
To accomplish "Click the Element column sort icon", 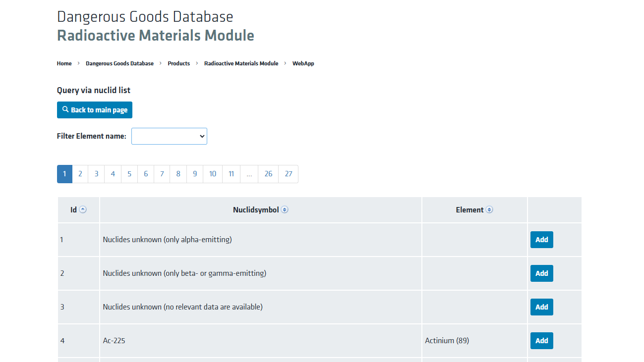I will [x=489, y=210].
